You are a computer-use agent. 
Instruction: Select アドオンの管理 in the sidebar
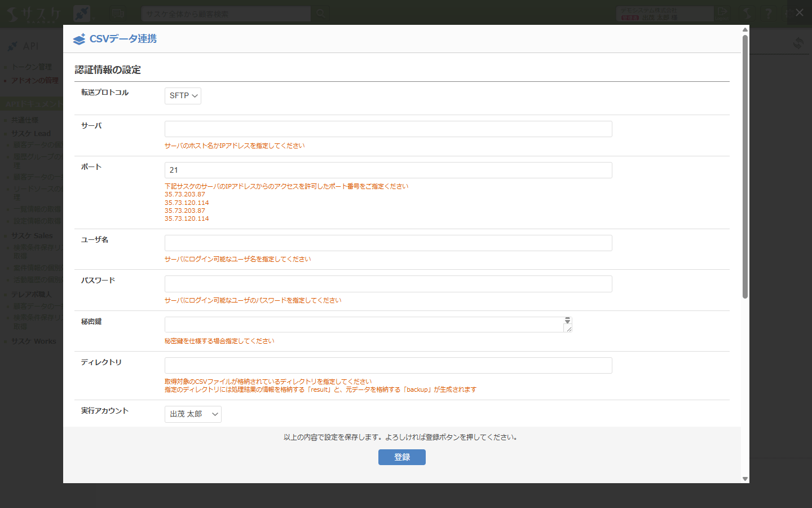pyautogui.click(x=34, y=80)
